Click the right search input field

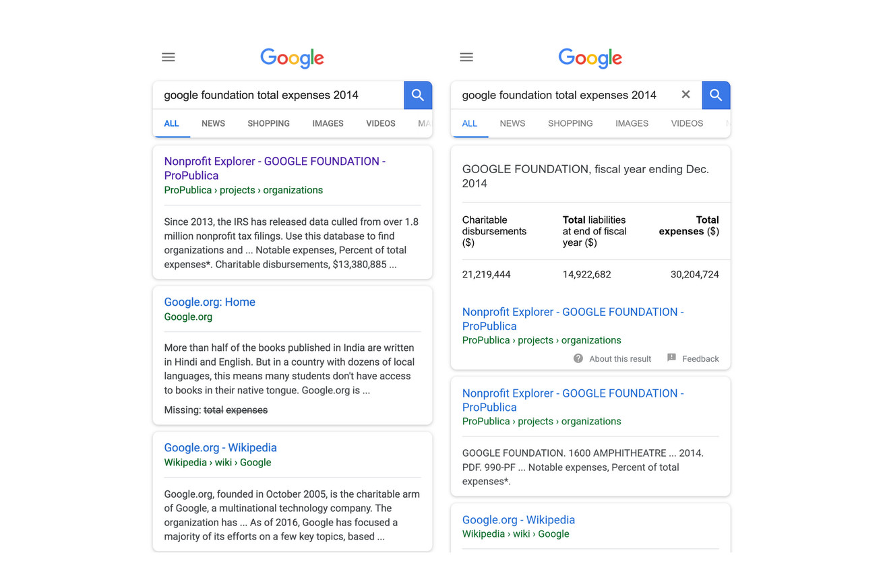[566, 95]
